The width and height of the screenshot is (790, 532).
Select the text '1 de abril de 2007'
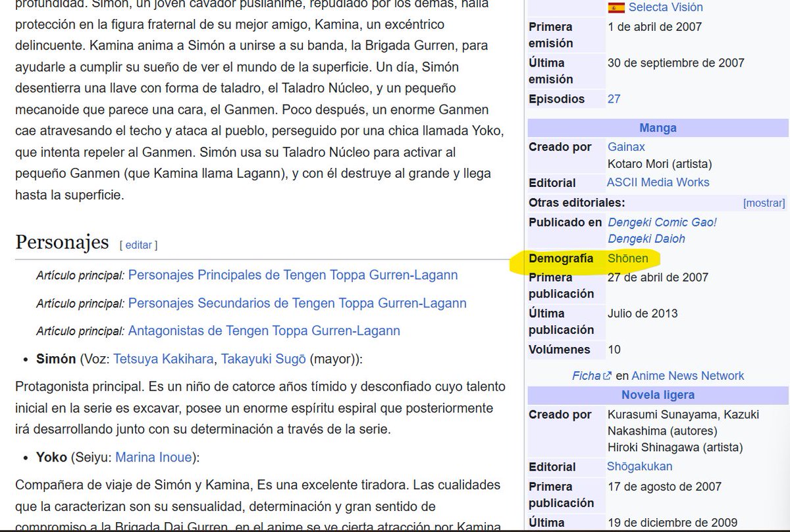(x=654, y=27)
